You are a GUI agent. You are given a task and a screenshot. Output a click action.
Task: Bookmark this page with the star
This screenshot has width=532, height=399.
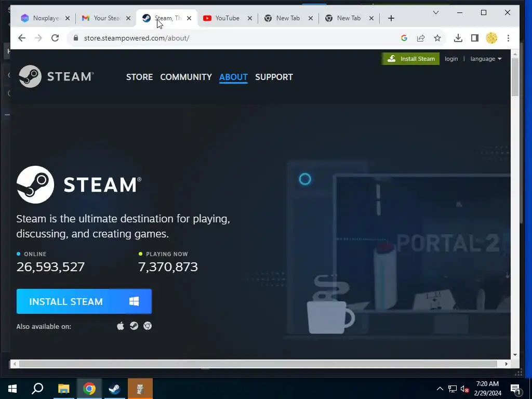coord(437,38)
